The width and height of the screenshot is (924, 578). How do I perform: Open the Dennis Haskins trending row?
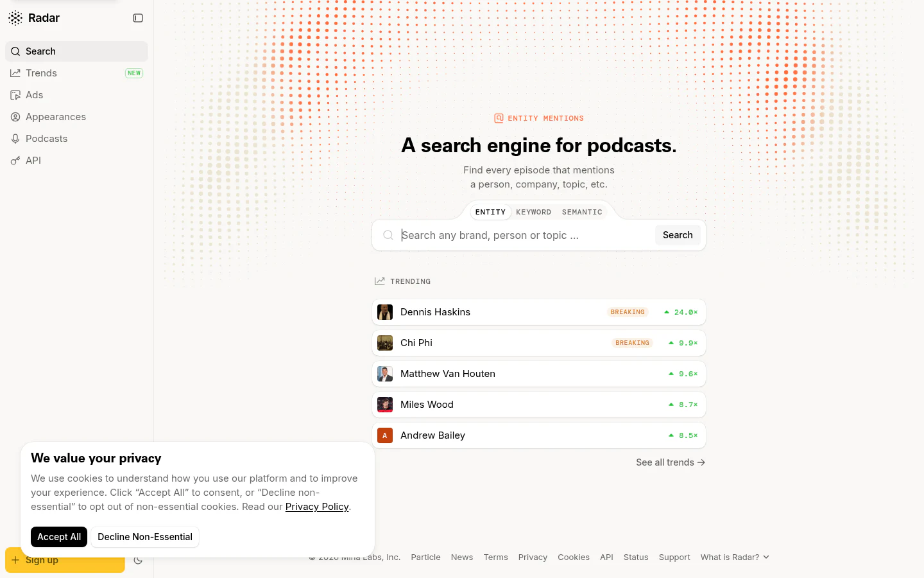coord(539,312)
